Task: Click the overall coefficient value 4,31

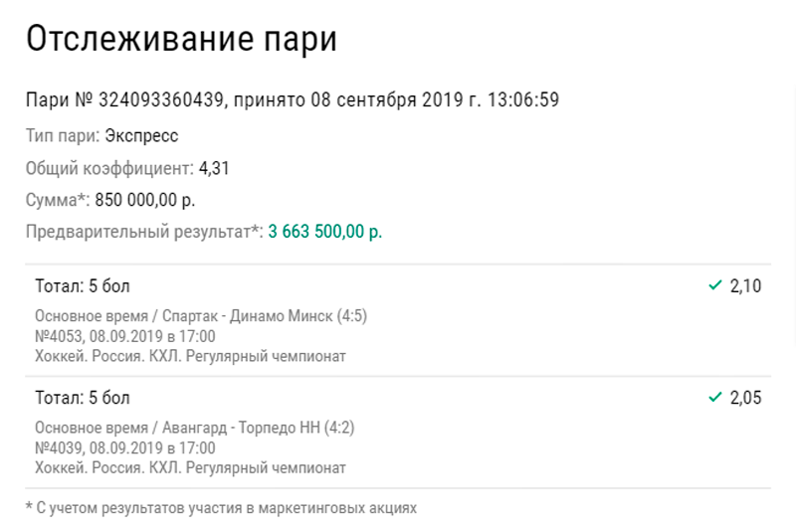Action: pos(214,168)
